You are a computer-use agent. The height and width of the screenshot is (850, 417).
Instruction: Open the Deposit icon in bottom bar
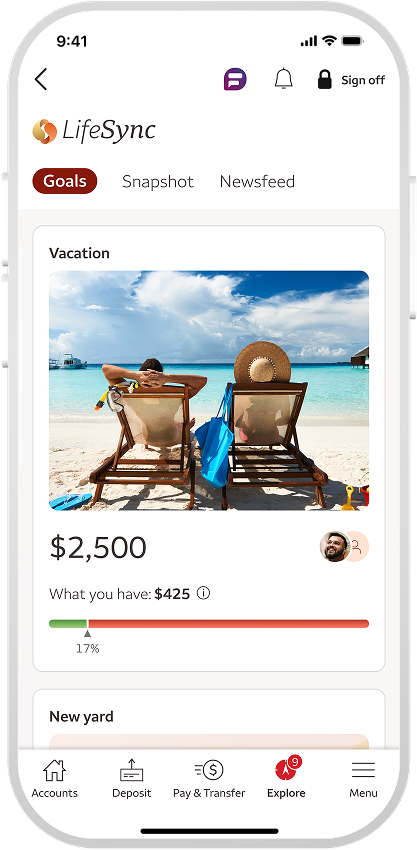click(131, 770)
